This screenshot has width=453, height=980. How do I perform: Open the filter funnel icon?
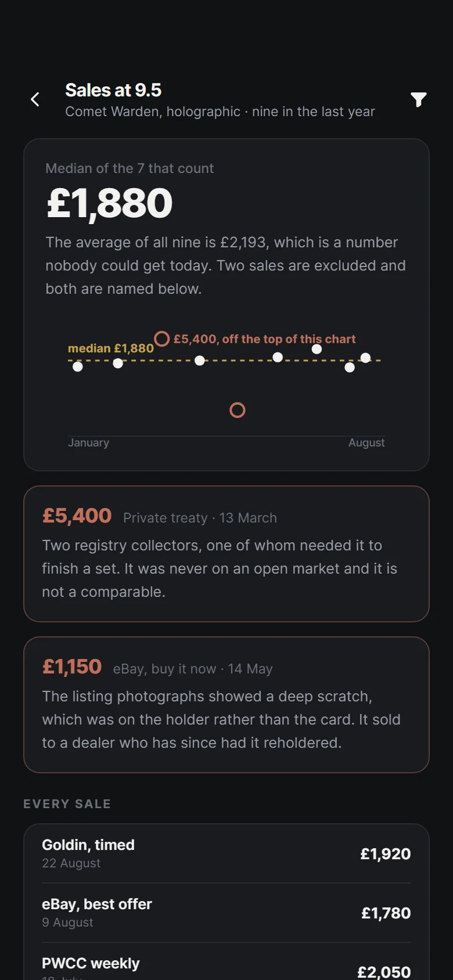[x=418, y=99]
